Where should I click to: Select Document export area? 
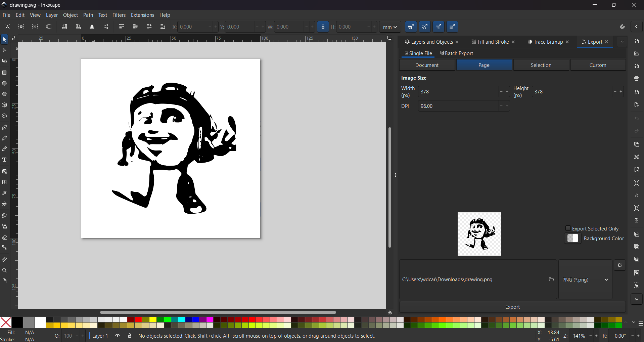427,65
